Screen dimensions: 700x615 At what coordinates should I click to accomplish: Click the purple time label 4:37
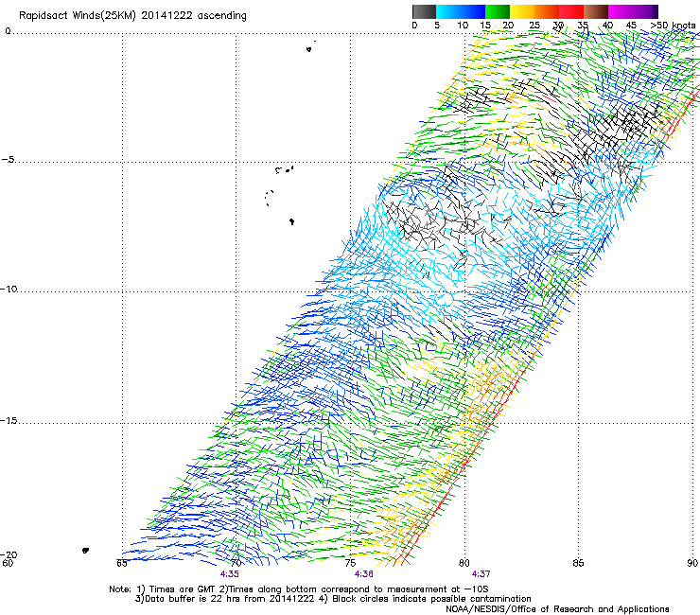coord(481,574)
